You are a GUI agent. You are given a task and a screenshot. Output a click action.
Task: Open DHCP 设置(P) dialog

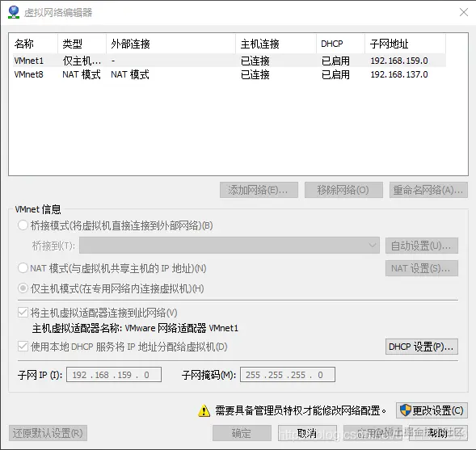pyautogui.click(x=422, y=347)
